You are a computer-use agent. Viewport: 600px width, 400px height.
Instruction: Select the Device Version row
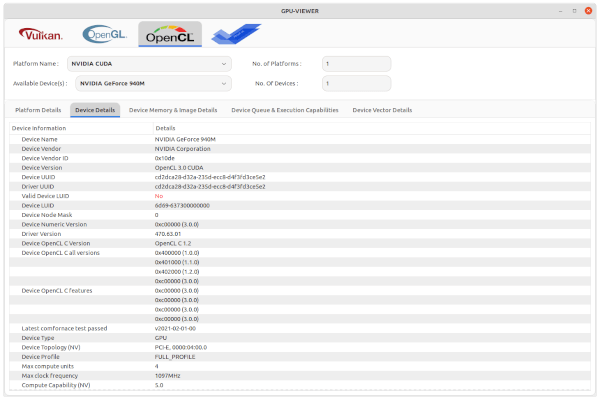300,168
